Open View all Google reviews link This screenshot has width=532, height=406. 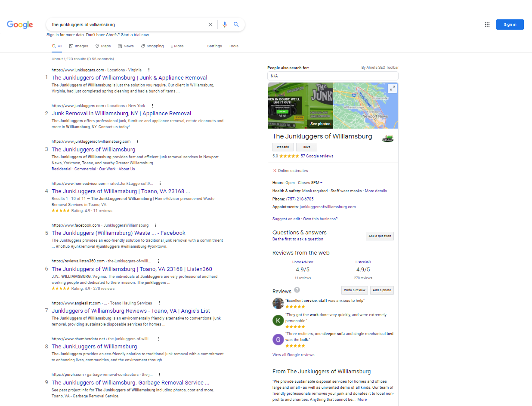(293, 355)
